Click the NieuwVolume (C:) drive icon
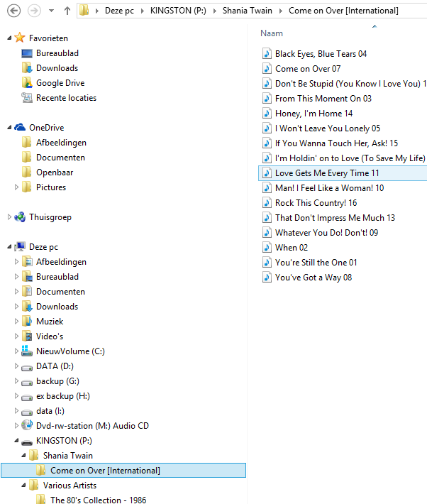 [x=27, y=351]
